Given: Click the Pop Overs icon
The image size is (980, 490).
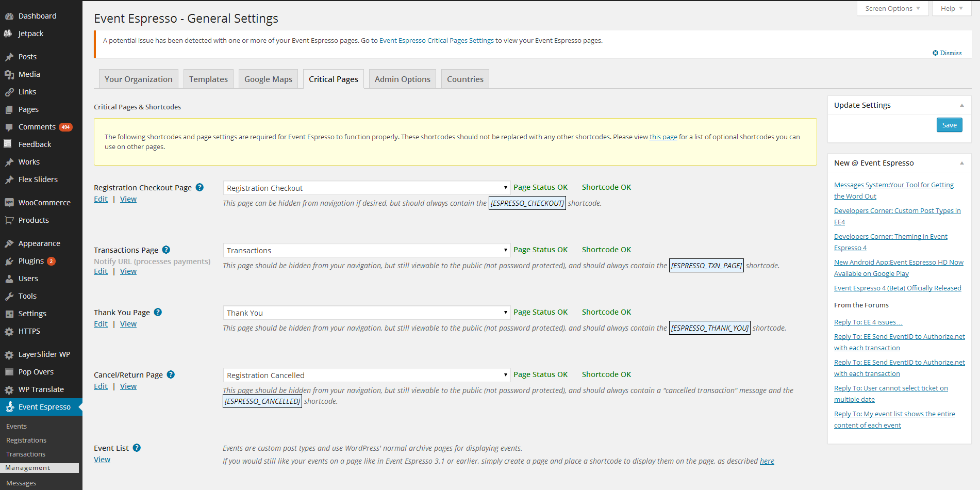Looking at the screenshot, I should click(x=9, y=372).
